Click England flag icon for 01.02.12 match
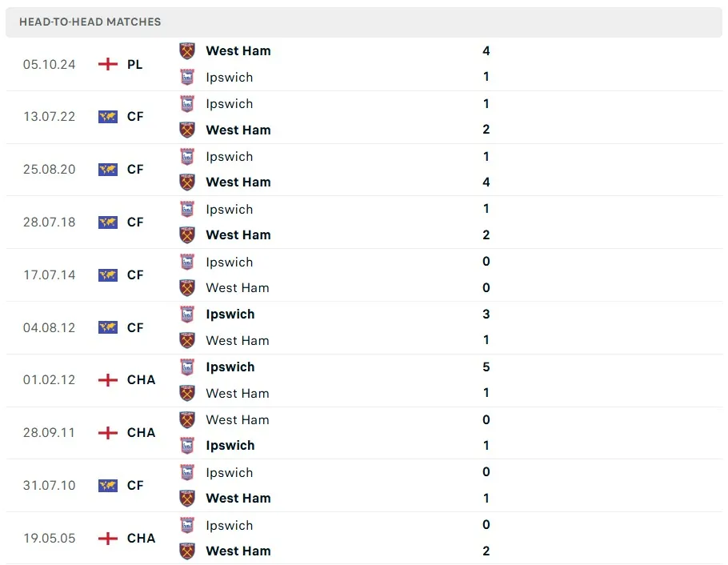 coord(108,380)
